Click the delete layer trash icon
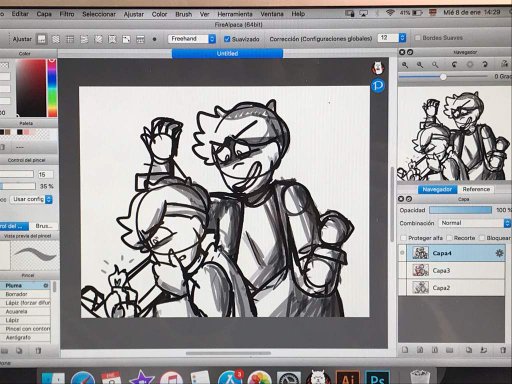Image resolution: width=512 pixels, height=384 pixels. pos(503,350)
